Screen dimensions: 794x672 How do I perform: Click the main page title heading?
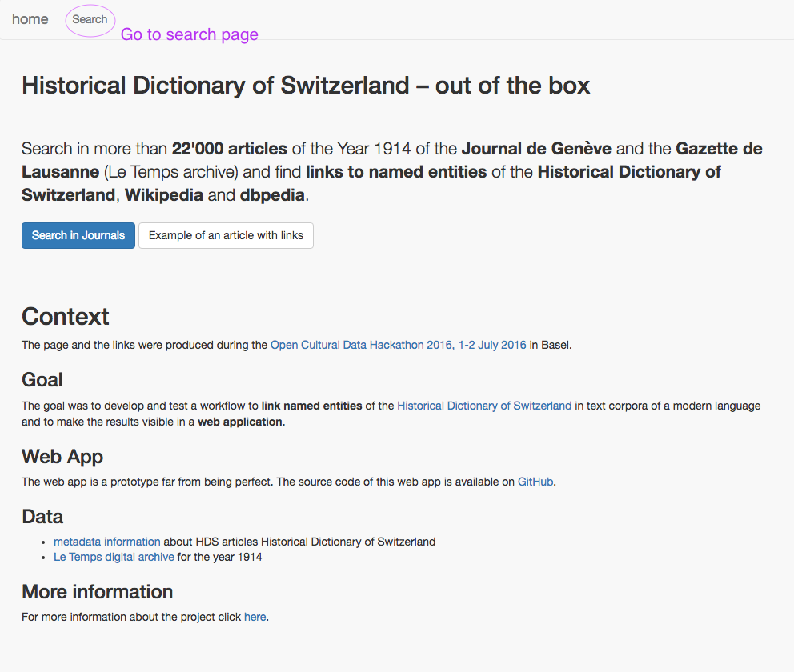tap(306, 85)
